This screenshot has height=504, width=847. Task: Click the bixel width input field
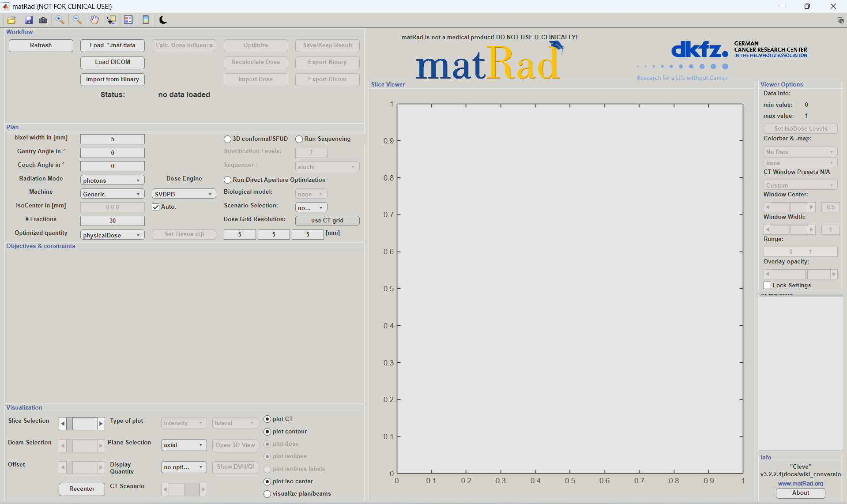[112, 139]
